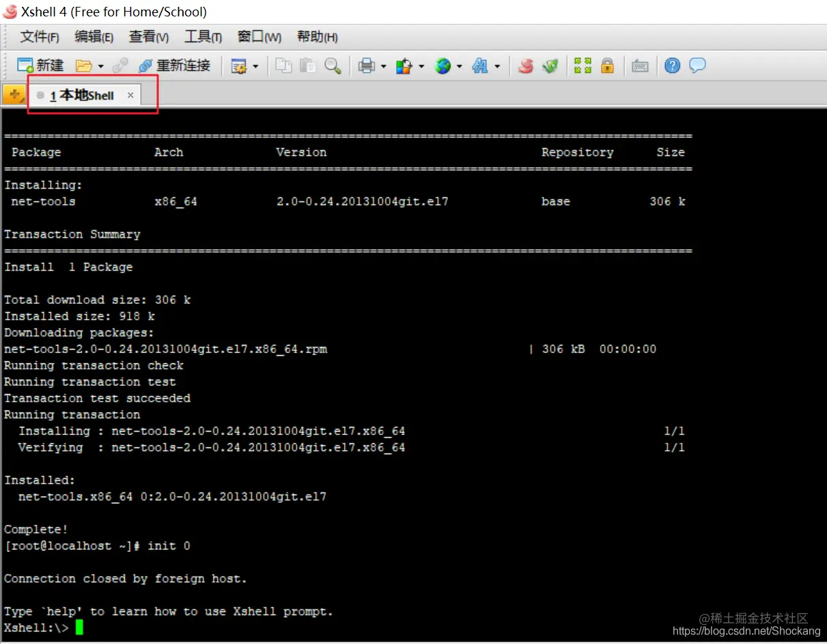Click 'Installed size: 918 k' text
The height and width of the screenshot is (644, 827).
pyautogui.click(x=79, y=316)
